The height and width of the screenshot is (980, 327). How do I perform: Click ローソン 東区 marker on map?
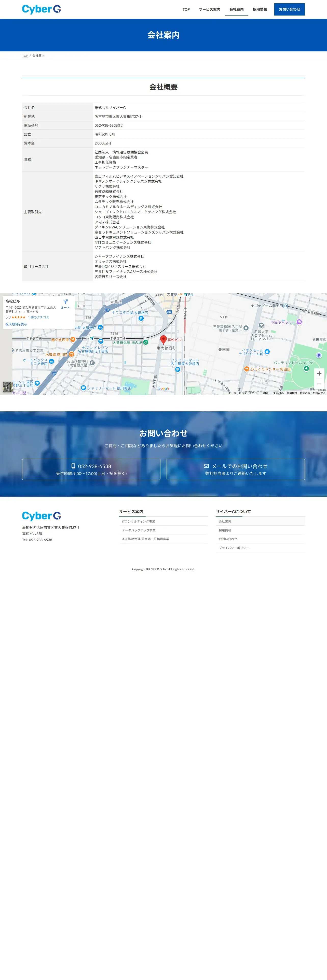click(x=37, y=383)
